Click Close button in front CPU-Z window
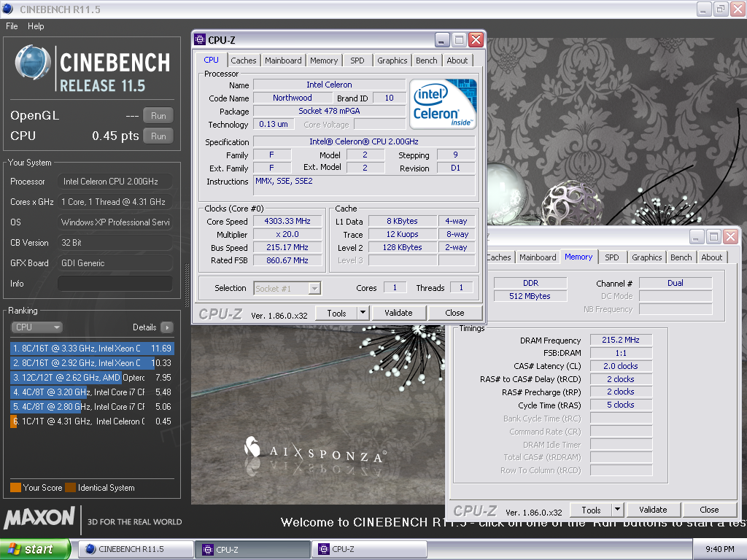Screen dimensions: 747x560 click(454, 314)
